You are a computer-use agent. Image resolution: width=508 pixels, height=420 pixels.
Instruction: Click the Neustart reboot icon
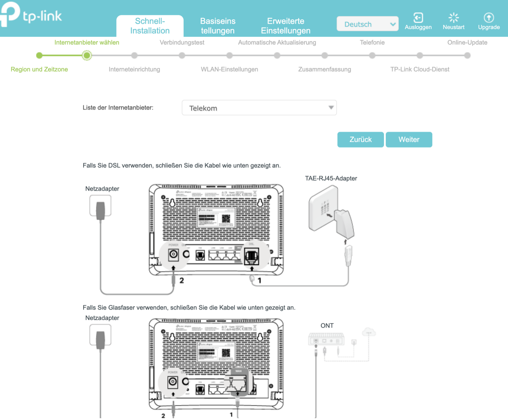tap(453, 18)
